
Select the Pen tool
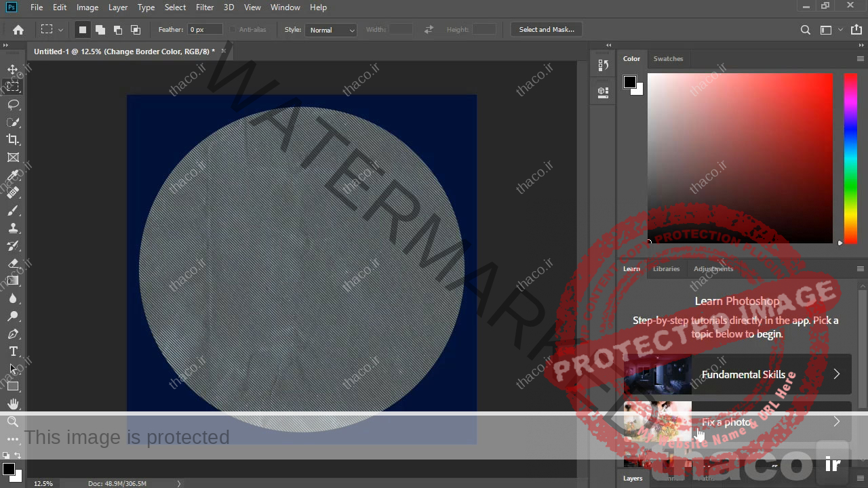click(13, 334)
